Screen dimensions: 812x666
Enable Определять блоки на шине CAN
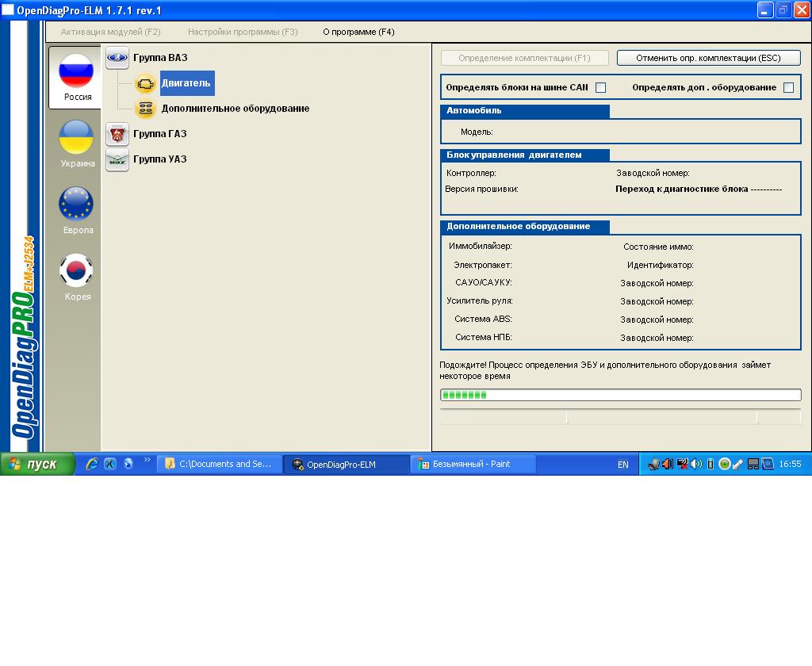coord(601,87)
